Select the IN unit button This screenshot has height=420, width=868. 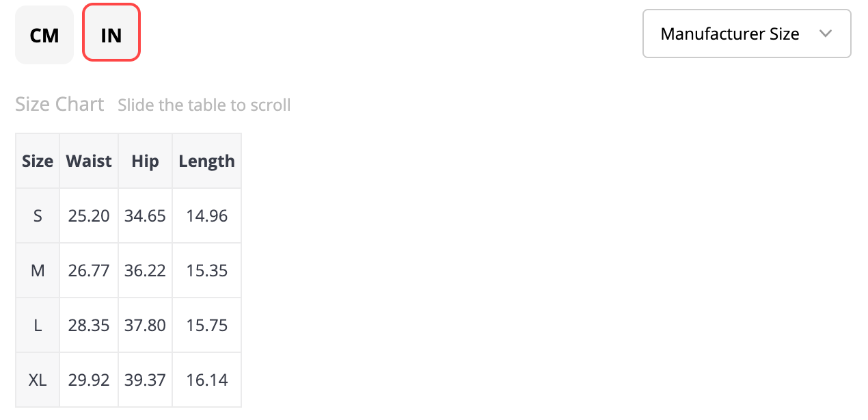point(111,32)
